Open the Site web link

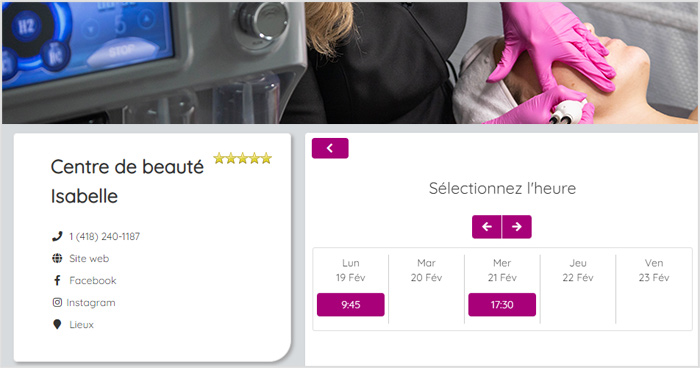pos(89,258)
